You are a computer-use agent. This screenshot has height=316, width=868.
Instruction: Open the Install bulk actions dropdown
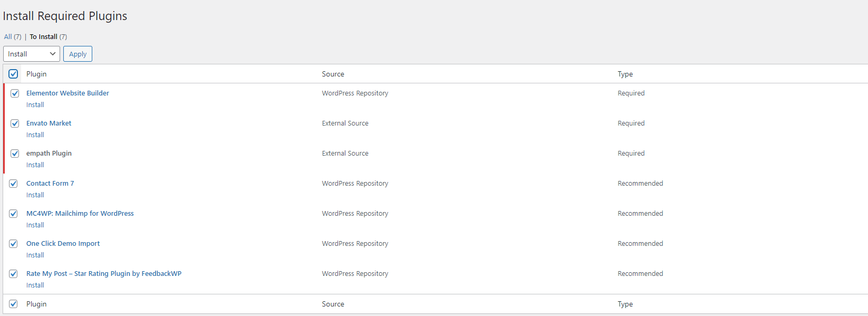click(x=32, y=54)
